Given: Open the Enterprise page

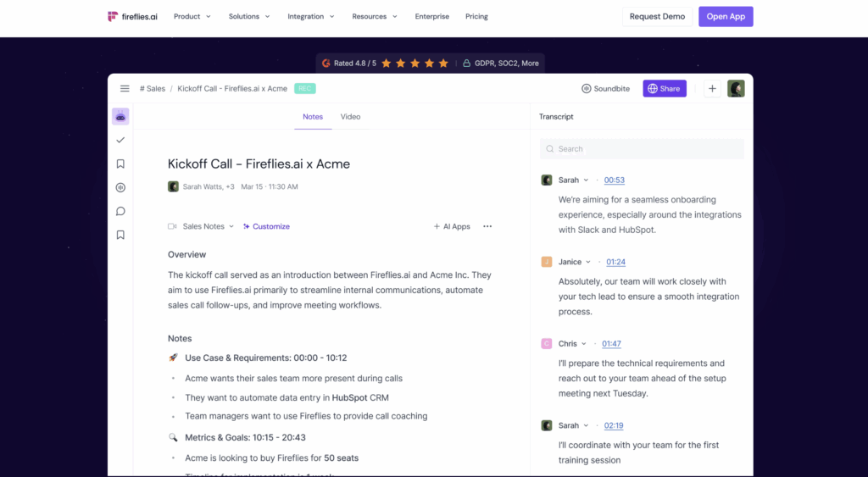Looking at the screenshot, I should point(431,17).
